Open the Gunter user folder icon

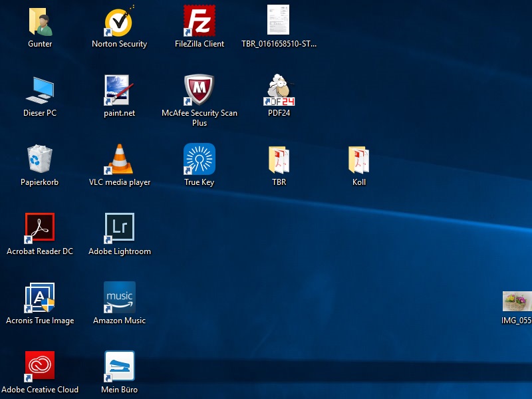click(40, 22)
